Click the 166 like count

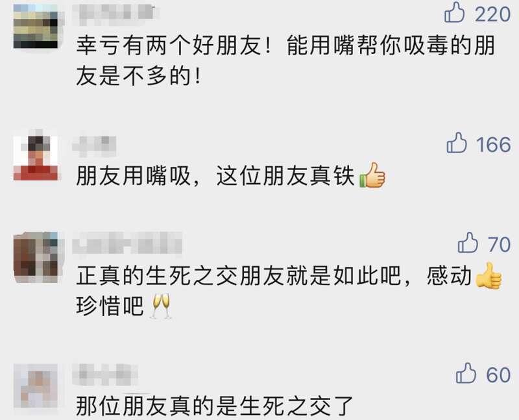click(494, 144)
